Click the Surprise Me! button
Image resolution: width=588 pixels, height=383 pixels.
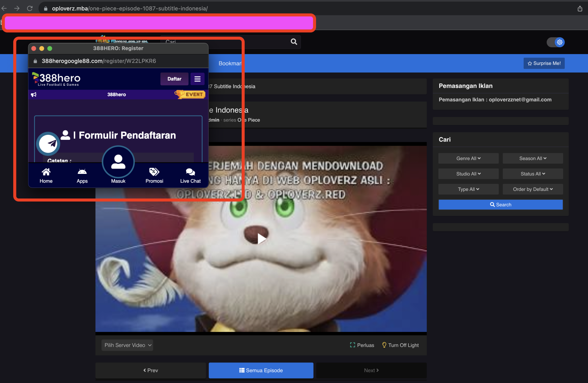[x=544, y=63]
